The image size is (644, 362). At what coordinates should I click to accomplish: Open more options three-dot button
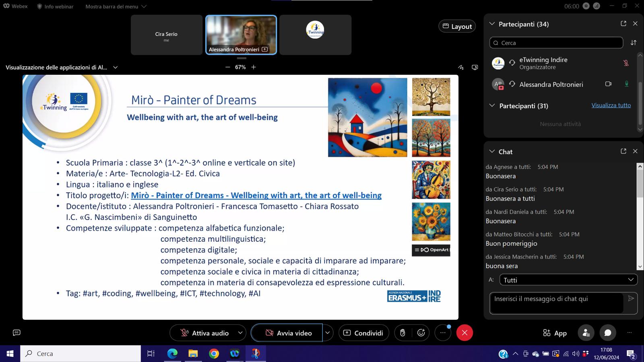coord(443,333)
